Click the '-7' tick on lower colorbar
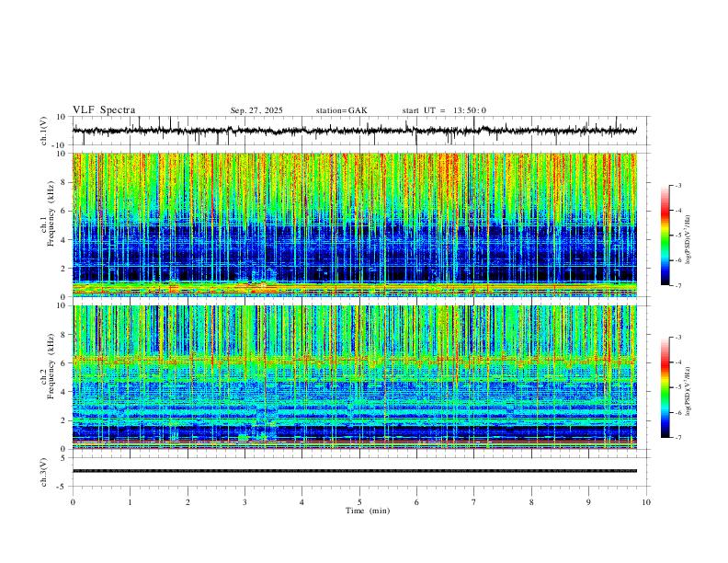Viewport: 728px width, 563px height. tap(678, 438)
